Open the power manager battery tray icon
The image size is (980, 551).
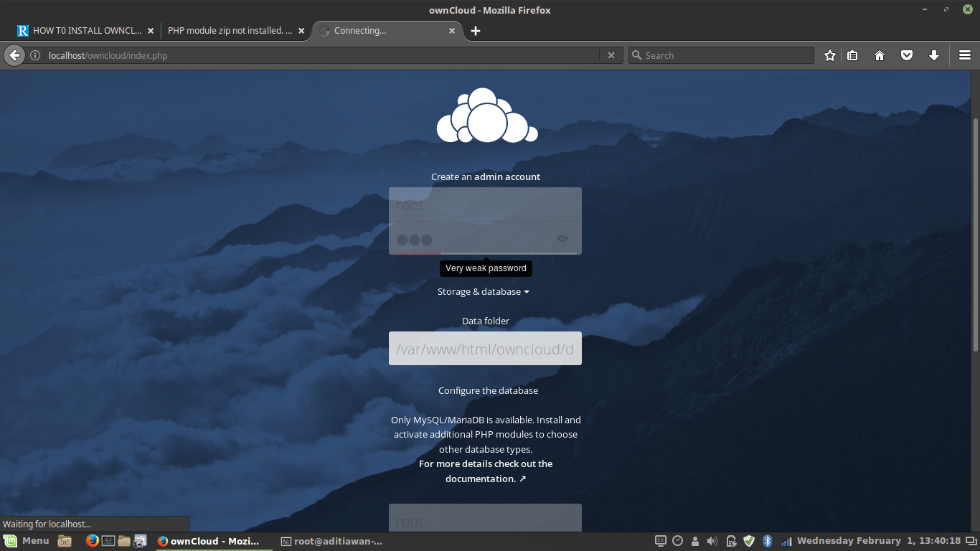point(731,541)
